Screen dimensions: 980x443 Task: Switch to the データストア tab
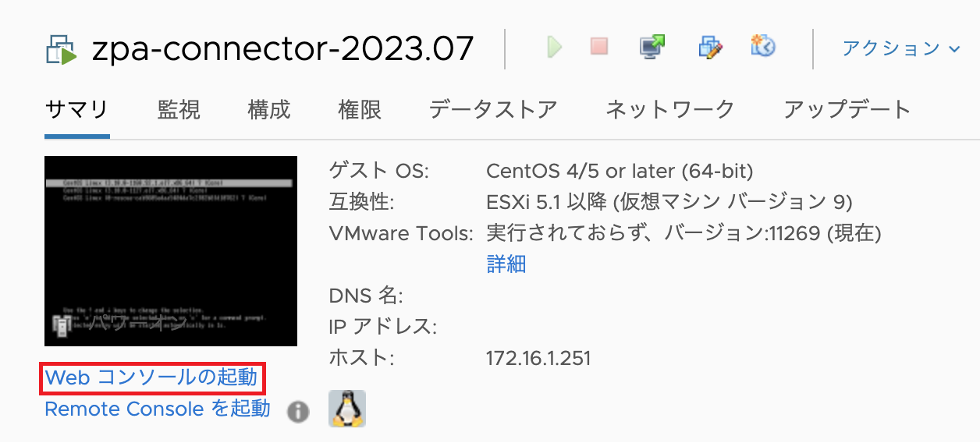point(493,110)
